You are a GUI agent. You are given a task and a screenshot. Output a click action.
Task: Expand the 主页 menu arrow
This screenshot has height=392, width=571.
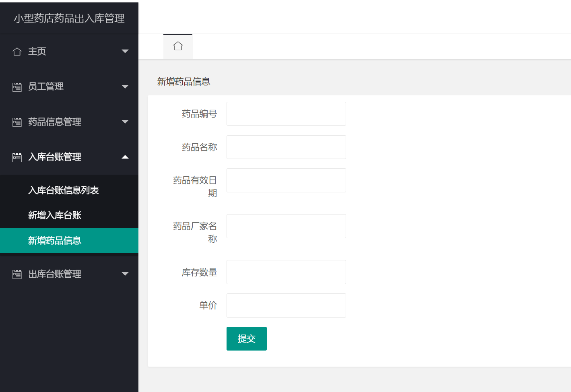coord(125,51)
